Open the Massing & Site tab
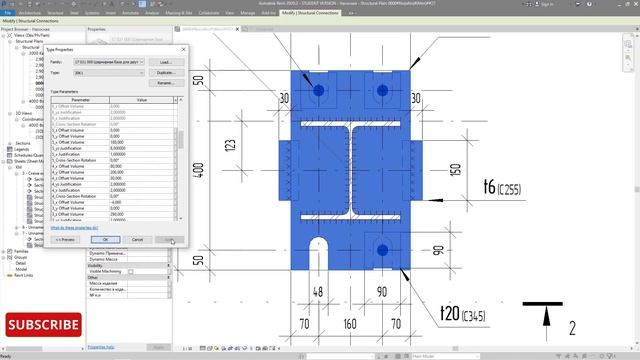This screenshot has width=640, height=360. (179, 13)
